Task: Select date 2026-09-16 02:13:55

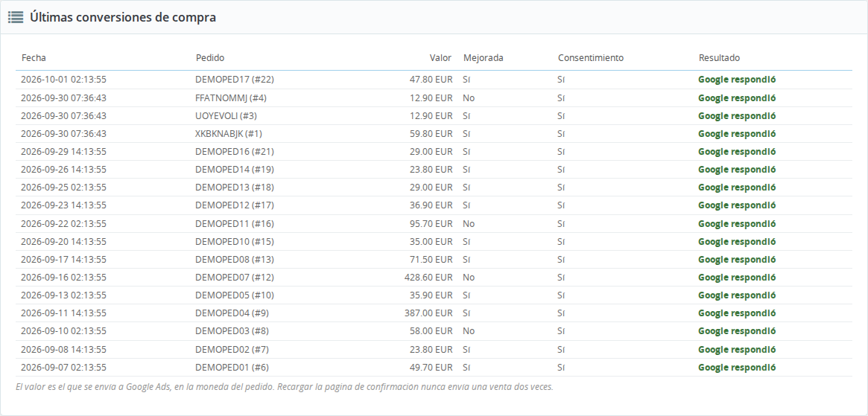Action: click(63, 277)
